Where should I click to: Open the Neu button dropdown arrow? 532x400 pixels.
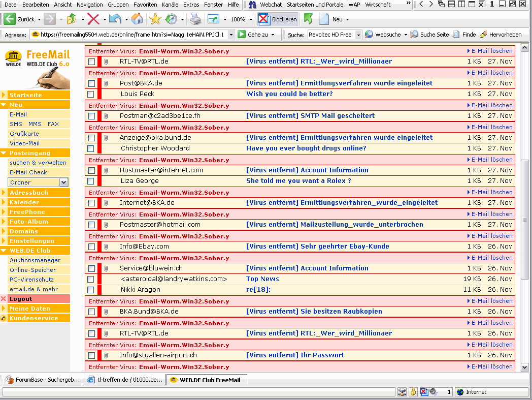pyautogui.click(x=347, y=20)
